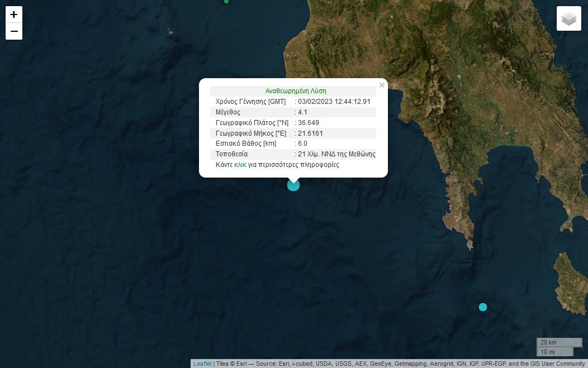Screen dimensions: 588x368
Task: Open the map layers control
Action: coord(568,18)
